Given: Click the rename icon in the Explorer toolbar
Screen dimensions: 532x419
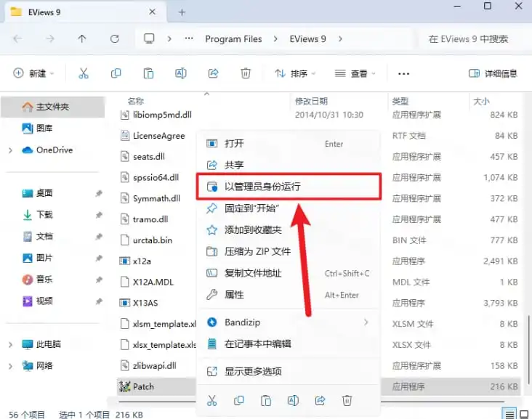Looking at the screenshot, I should 181,73.
